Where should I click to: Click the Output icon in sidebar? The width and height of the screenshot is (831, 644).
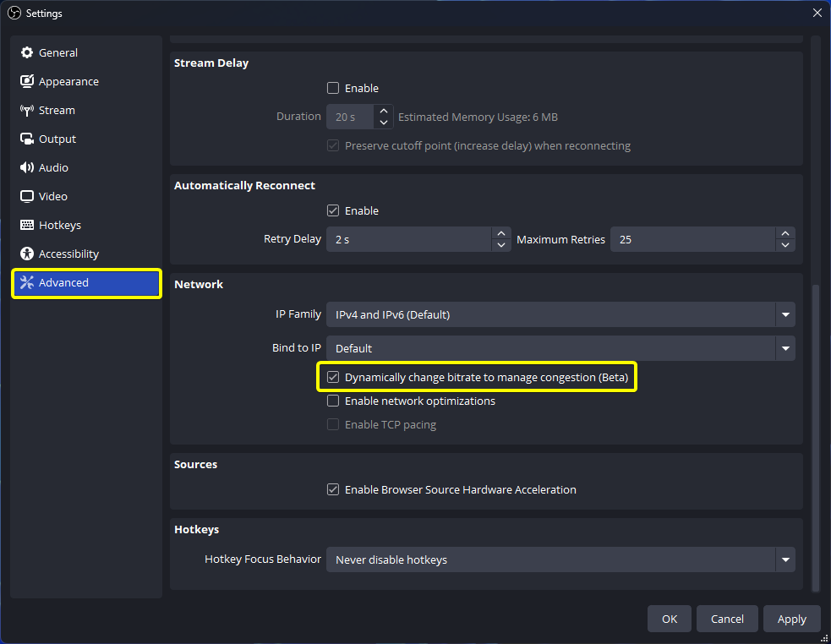click(x=26, y=139)
